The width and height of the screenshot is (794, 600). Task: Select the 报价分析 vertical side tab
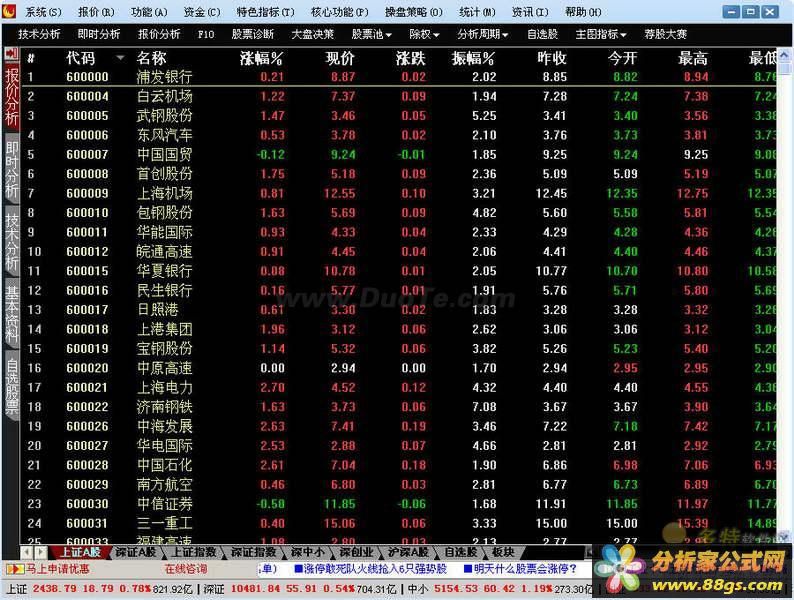click(12, 96)
